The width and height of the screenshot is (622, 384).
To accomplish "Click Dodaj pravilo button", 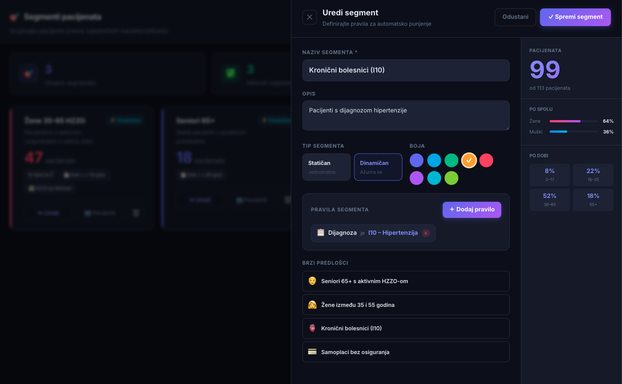I will click(472, 209).
